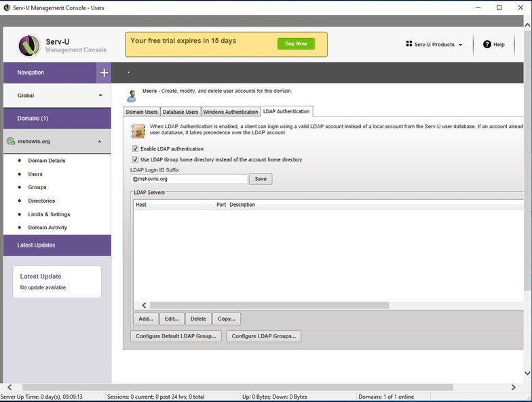Click the Users person icon
The height and width of the screenshot is (402, 532).
(132, 96)
